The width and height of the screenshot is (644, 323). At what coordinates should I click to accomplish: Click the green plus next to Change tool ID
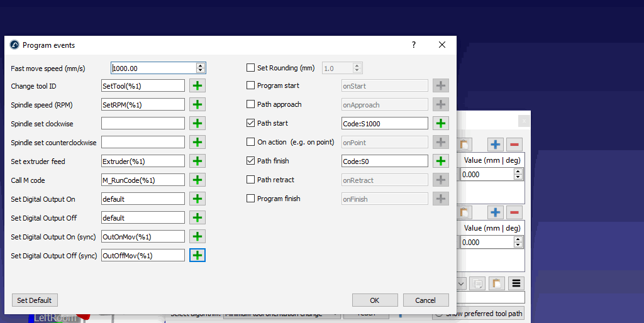click(x=197, y=86)
